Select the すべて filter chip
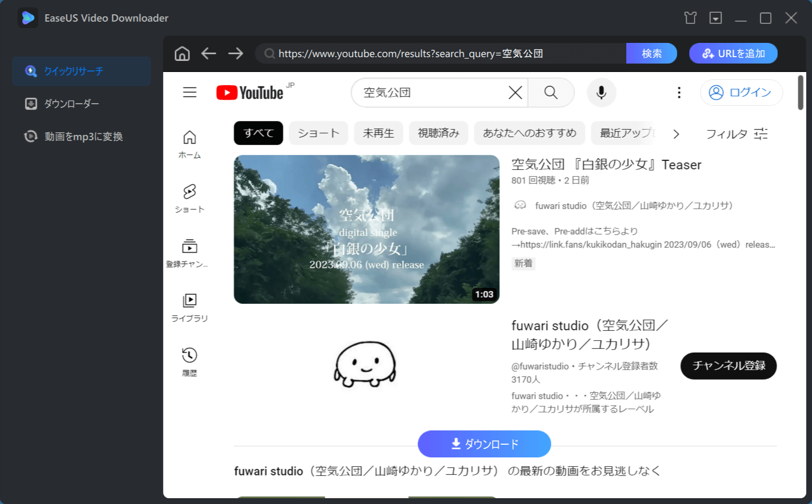812x504 pixels. click(258, 133)
